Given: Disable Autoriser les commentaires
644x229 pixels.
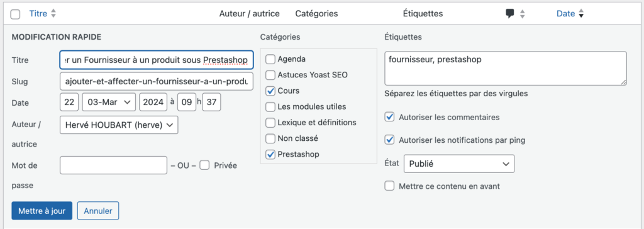Looking at the screenshot, I should click(x=389, y=117).
